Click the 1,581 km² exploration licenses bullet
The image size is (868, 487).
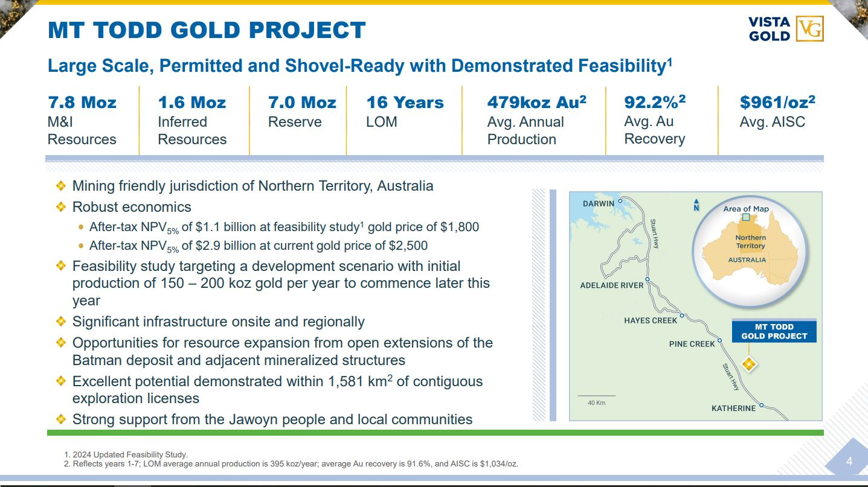tap(278, 390)
